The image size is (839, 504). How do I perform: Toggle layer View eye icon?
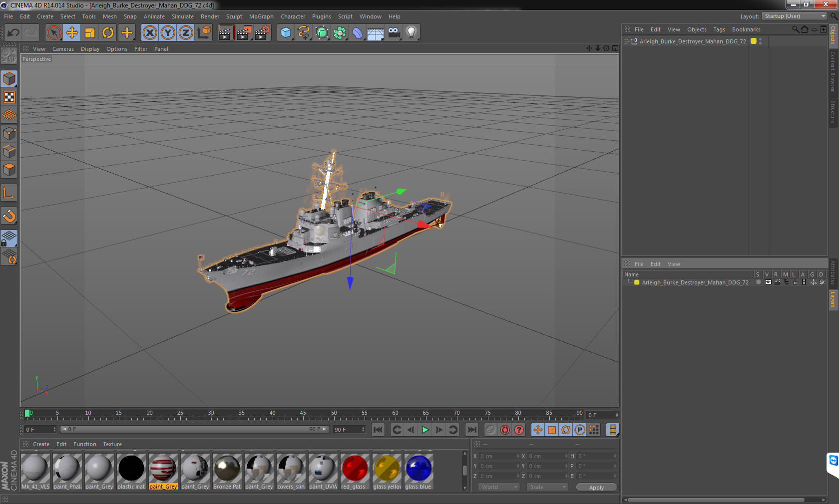[768, 282]
